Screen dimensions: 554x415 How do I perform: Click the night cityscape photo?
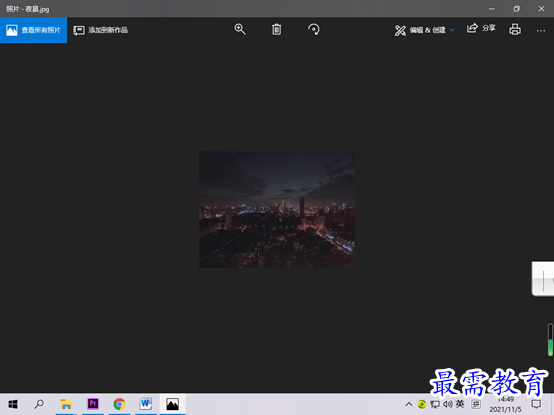pos(277,209)
